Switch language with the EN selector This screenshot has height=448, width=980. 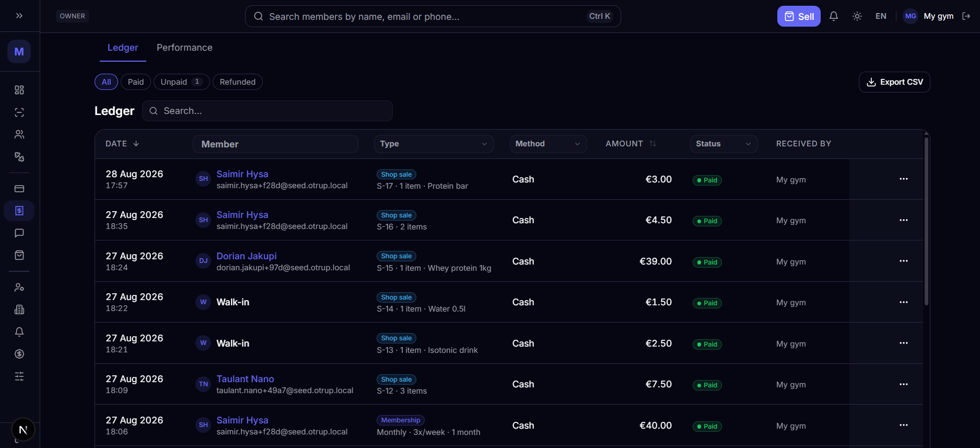click(881, 16)
